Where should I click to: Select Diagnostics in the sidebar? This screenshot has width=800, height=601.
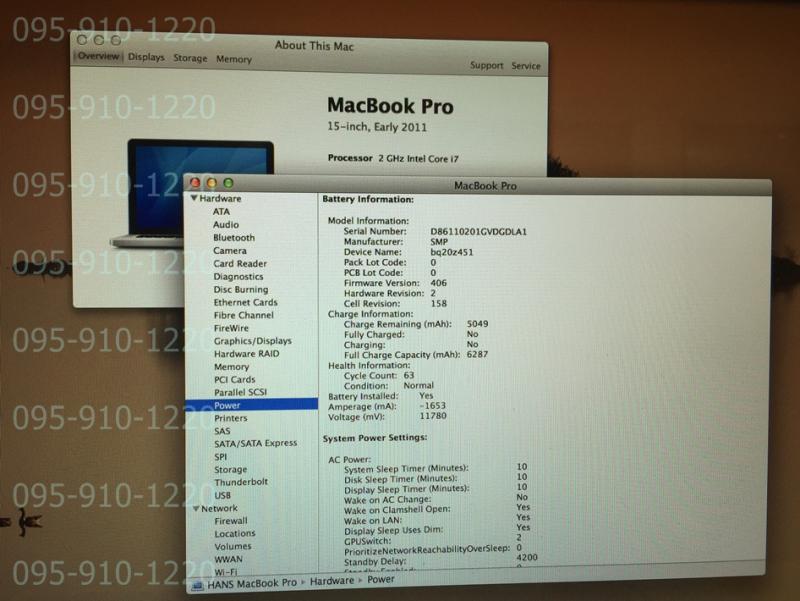pyautogui.click(x=238, y=277)
